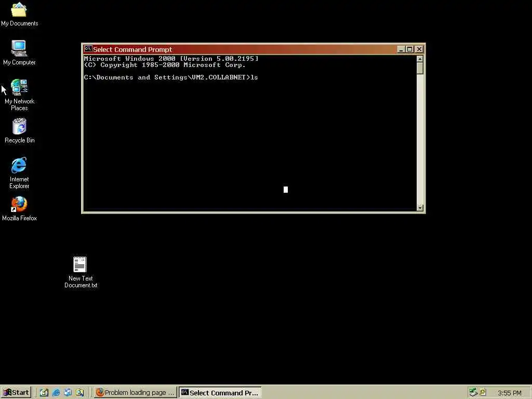Image resolution: width=532 pixels, height=399 pixels.
Task: Click the Command Prompt scrollbar up arrow
Action: (420, 59)
